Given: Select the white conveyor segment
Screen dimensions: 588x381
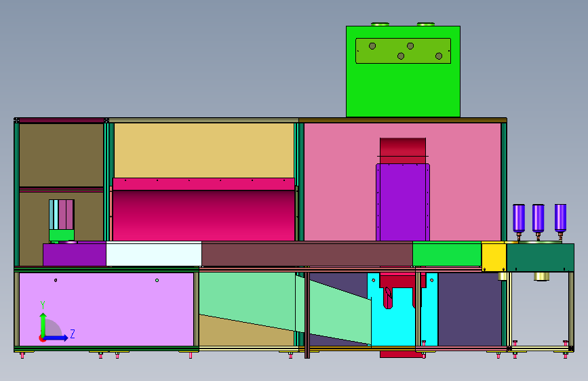Looking at the screenshot, I should point(154,254).
